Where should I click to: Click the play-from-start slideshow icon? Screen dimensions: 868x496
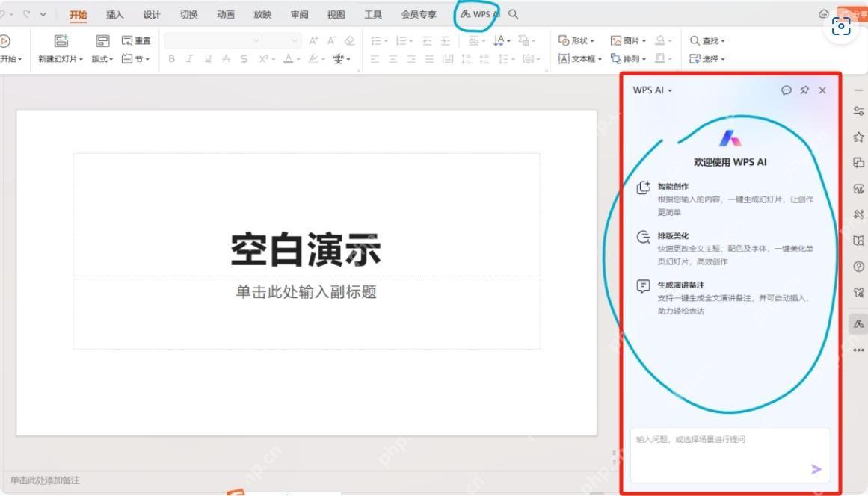tap(5, 40)
